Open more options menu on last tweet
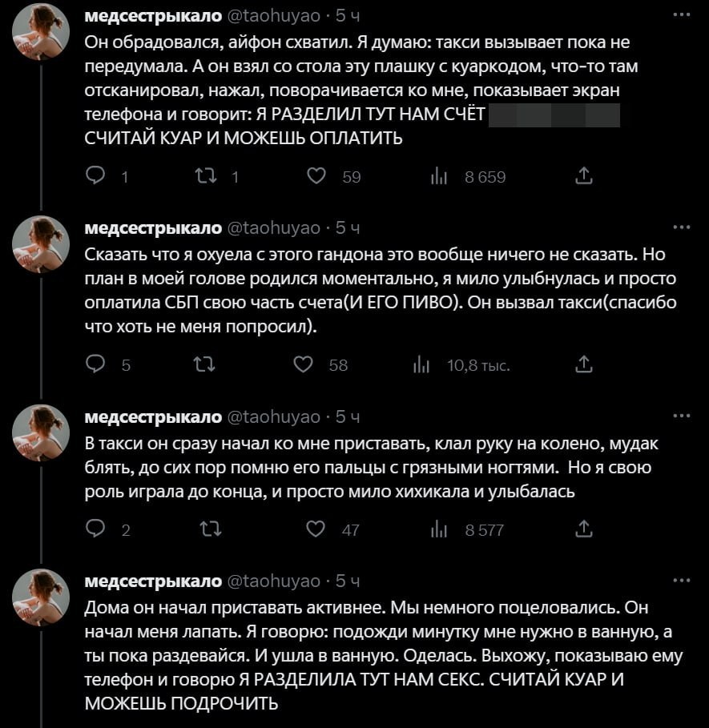 pos(681,581)
